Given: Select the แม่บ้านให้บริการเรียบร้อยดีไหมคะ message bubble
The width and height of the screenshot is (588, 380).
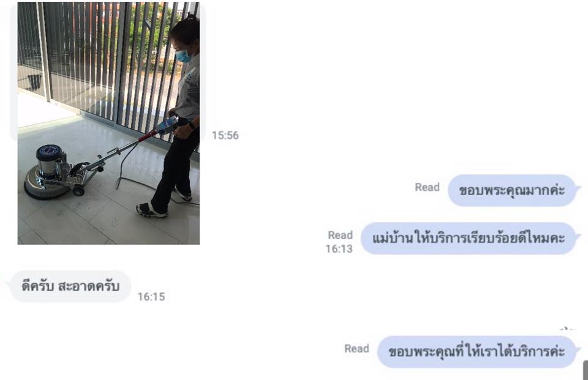Looking at the screenshot, I should coord(469,239).
